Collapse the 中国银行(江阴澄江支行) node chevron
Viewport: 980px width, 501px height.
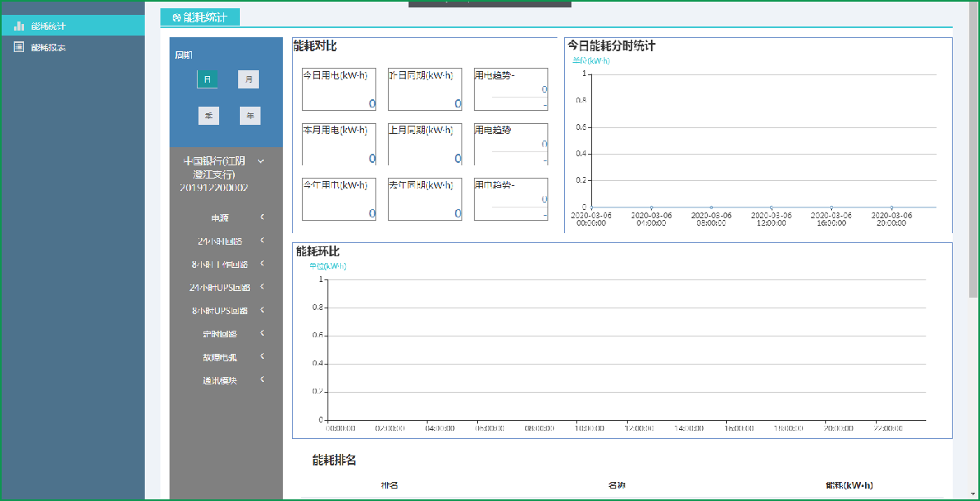[x=261, y=161]
